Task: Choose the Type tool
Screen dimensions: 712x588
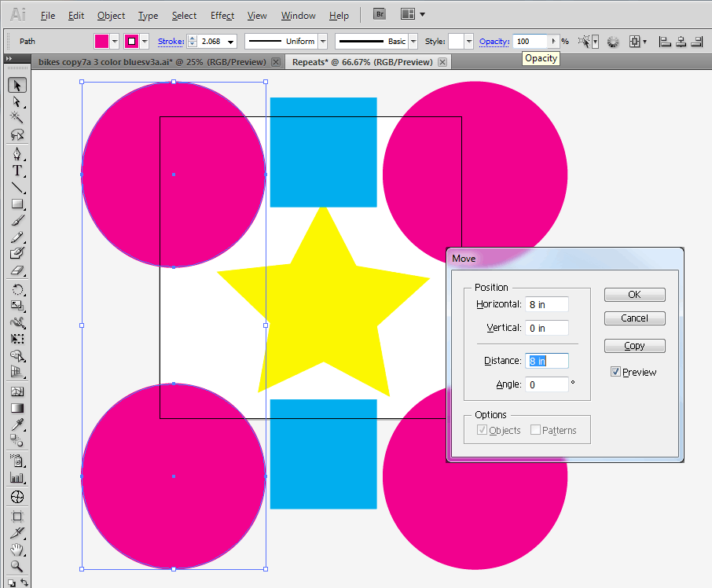Action: 17,171
